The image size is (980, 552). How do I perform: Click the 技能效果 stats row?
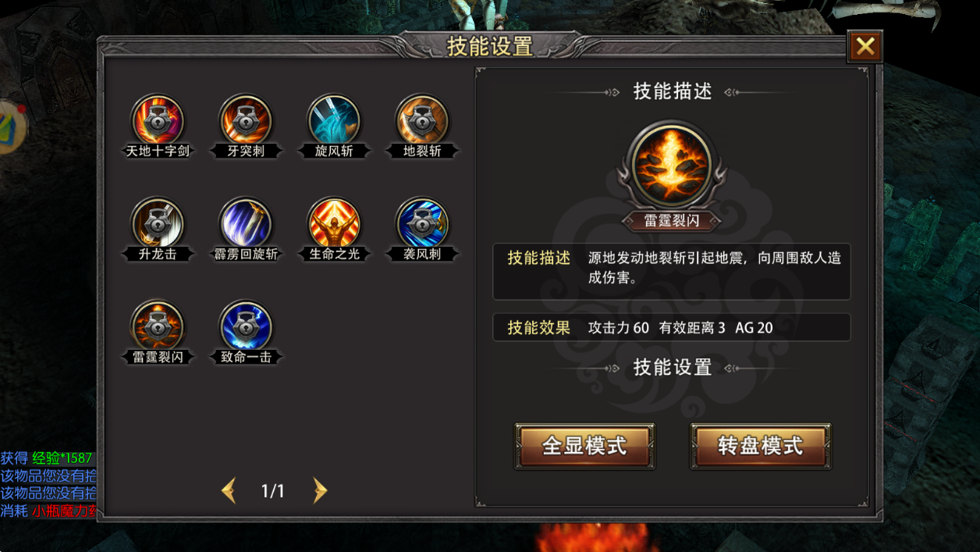[x=672, y=327]
